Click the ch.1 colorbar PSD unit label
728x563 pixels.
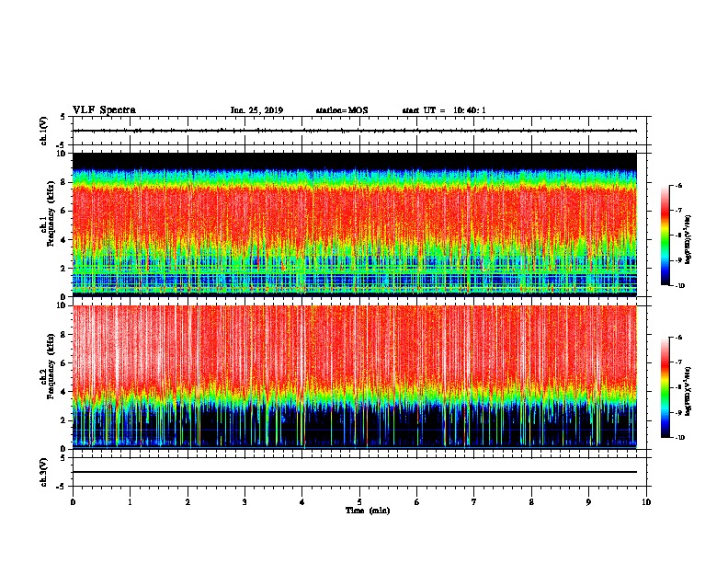688,239
